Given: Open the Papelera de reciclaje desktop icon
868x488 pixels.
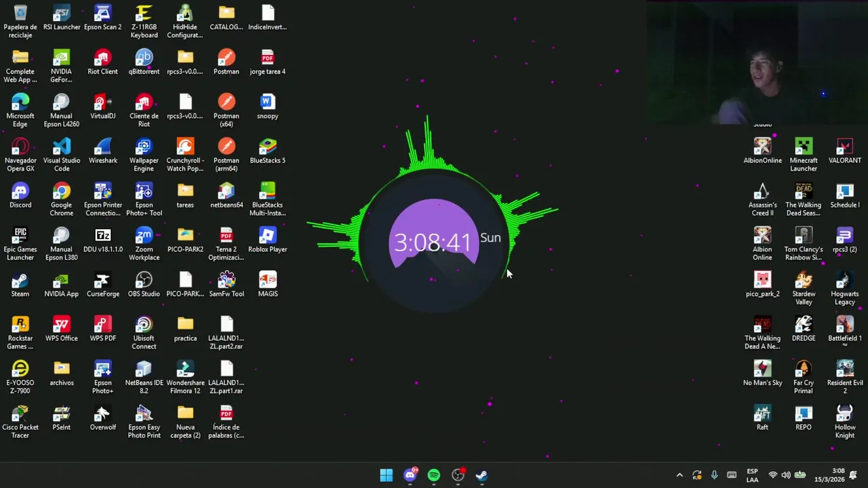Looking at the screenshot, I should 20,22.
